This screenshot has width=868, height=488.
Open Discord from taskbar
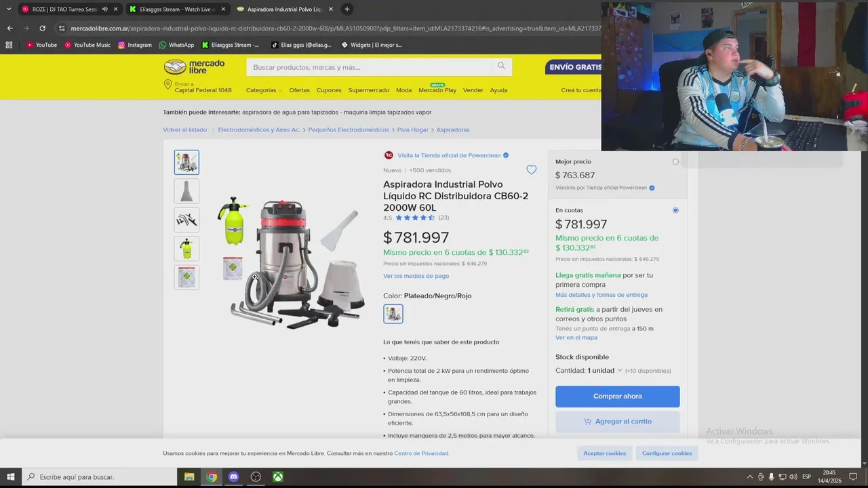(234, 476)
